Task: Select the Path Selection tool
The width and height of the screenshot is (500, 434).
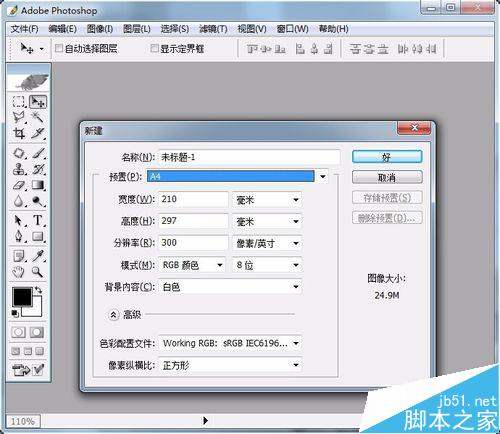Action: click(x=19, y=220)
